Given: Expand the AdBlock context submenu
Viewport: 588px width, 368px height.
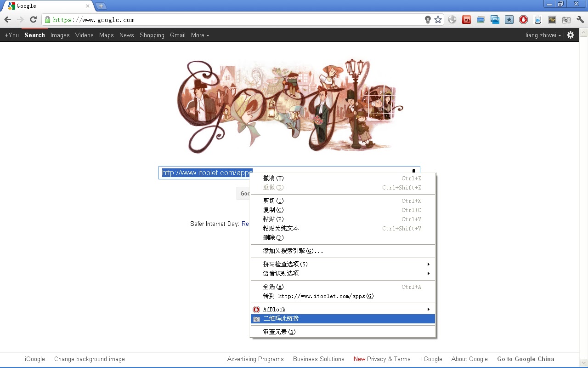Looking at the screenshot, I should pos(343,310).
